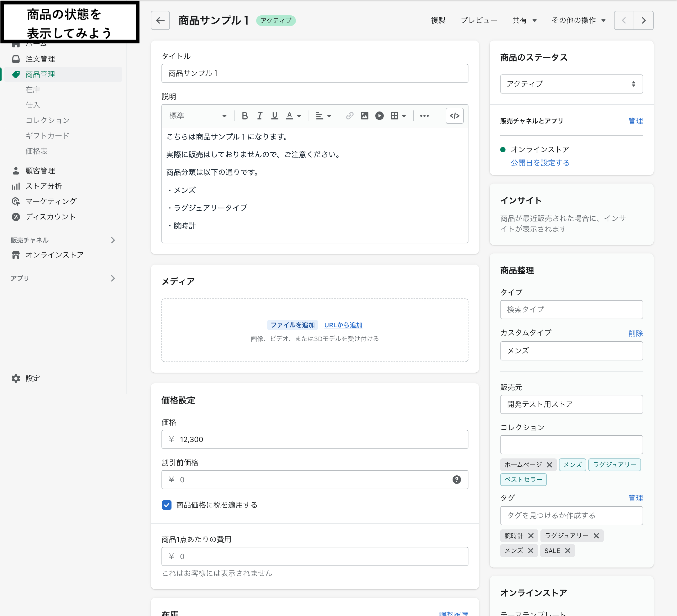Remove ホームページ collection tag
677x616 pixels.
(549, 465)
